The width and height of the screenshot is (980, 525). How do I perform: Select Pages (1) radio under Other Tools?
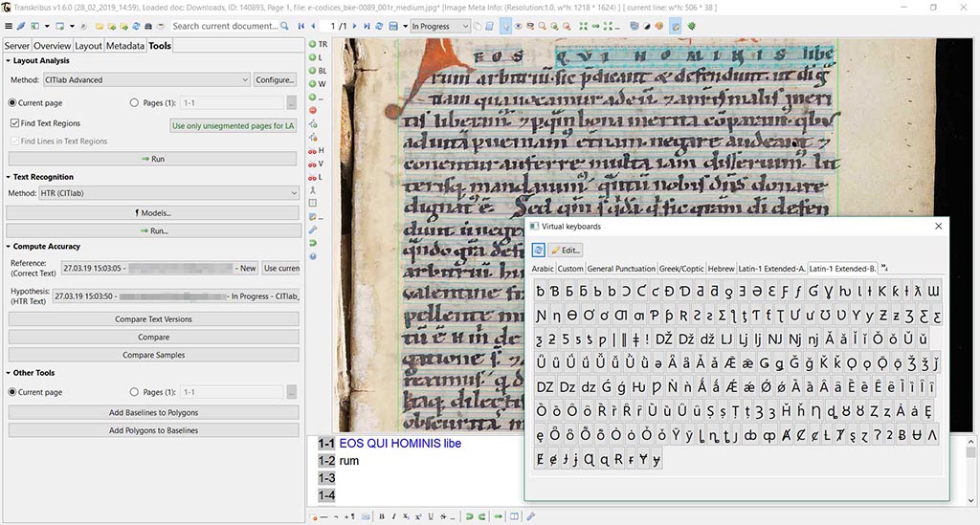pyautogui.click(x=134, y=392)
